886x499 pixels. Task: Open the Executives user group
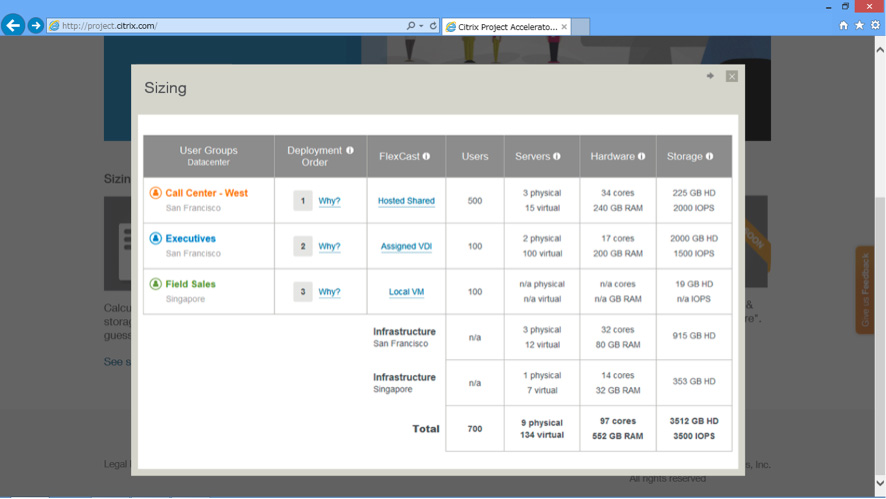[x=190, y=238]
